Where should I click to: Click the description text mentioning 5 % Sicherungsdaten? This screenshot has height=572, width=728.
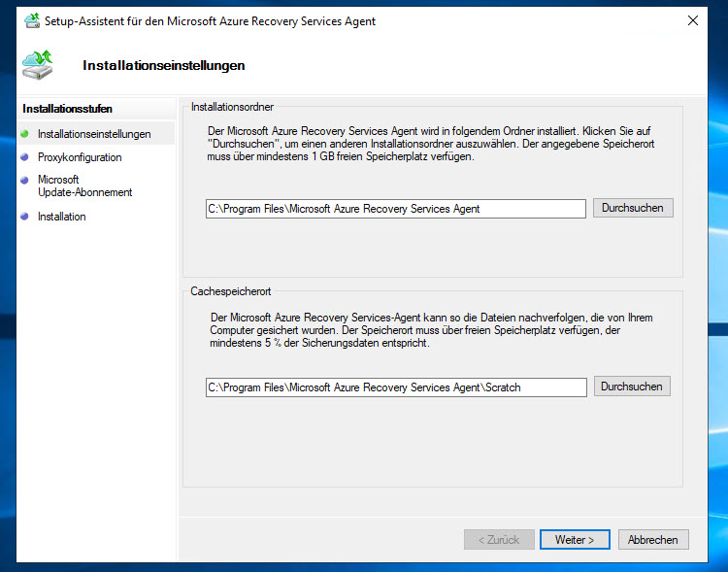point(431,330)
